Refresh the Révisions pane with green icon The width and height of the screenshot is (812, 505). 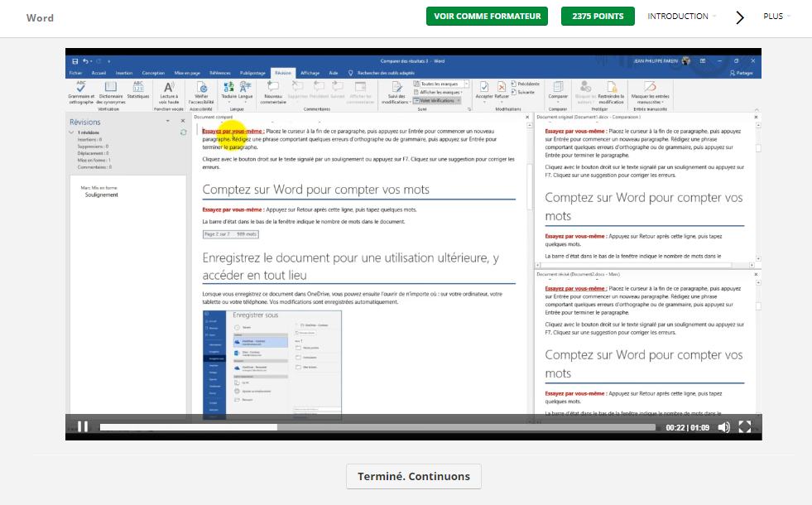pyautogui.click(x=183, y=132)
